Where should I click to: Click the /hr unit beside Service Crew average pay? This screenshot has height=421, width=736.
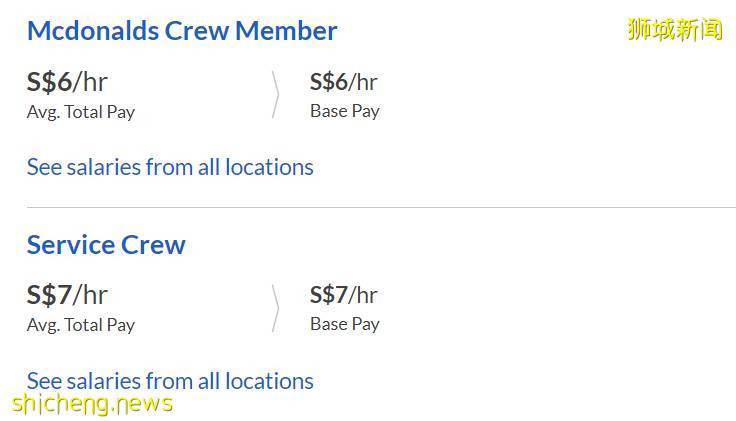(x=90, y=295)
